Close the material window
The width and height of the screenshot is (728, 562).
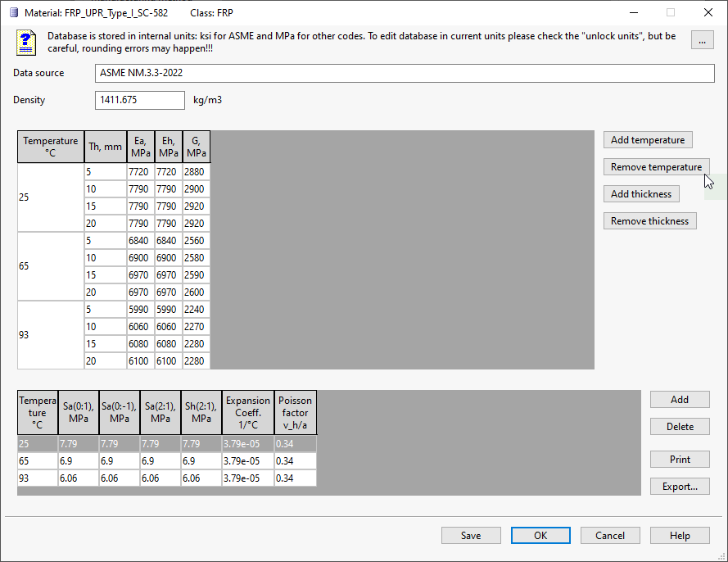[708, 12]
